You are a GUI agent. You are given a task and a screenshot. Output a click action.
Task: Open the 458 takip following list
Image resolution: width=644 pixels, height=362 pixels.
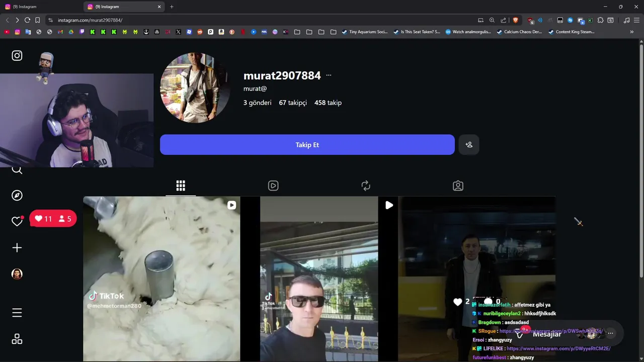(x=328, y=103)
